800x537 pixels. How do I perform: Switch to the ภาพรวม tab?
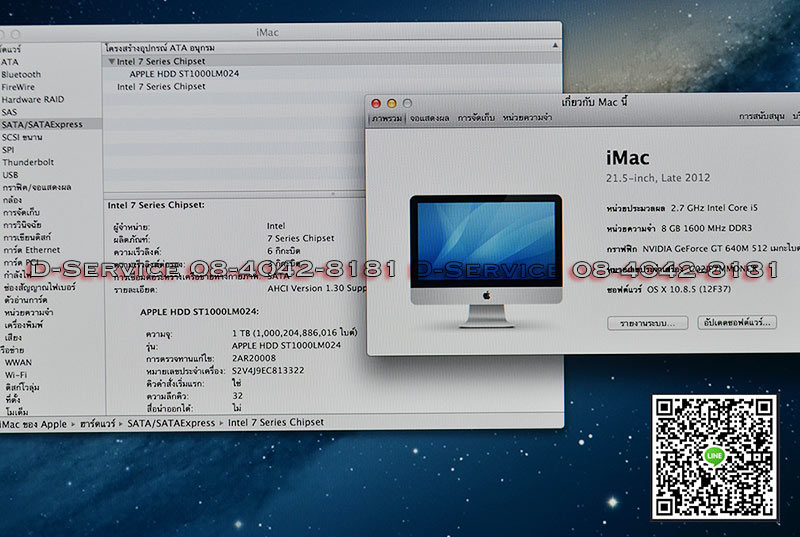(x=387, y=118)
